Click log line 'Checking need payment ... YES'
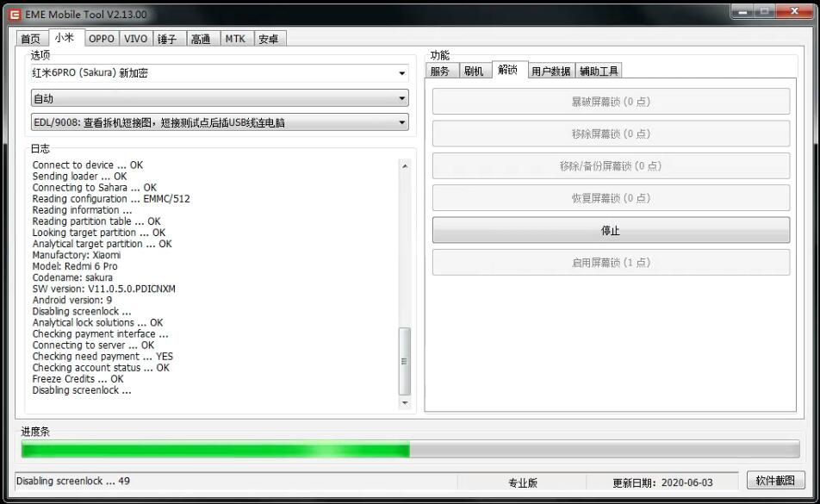The image size is (820, 504). (x=102, y=357)
